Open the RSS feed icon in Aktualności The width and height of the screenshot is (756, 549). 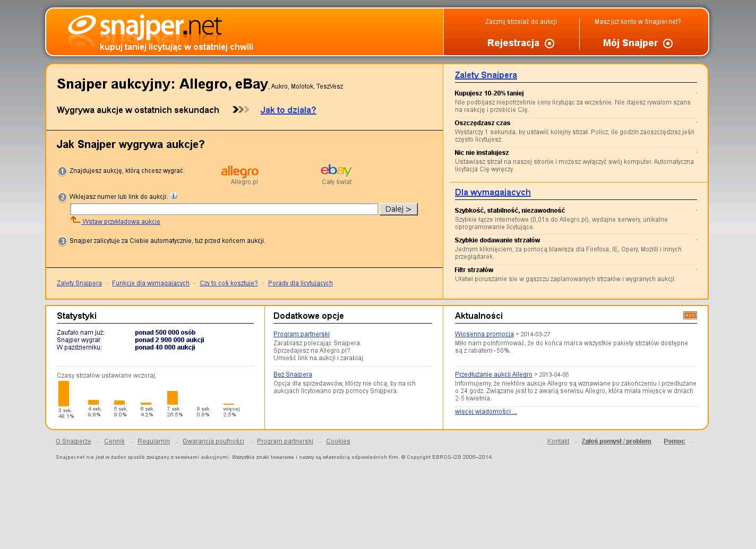point(690,315)
